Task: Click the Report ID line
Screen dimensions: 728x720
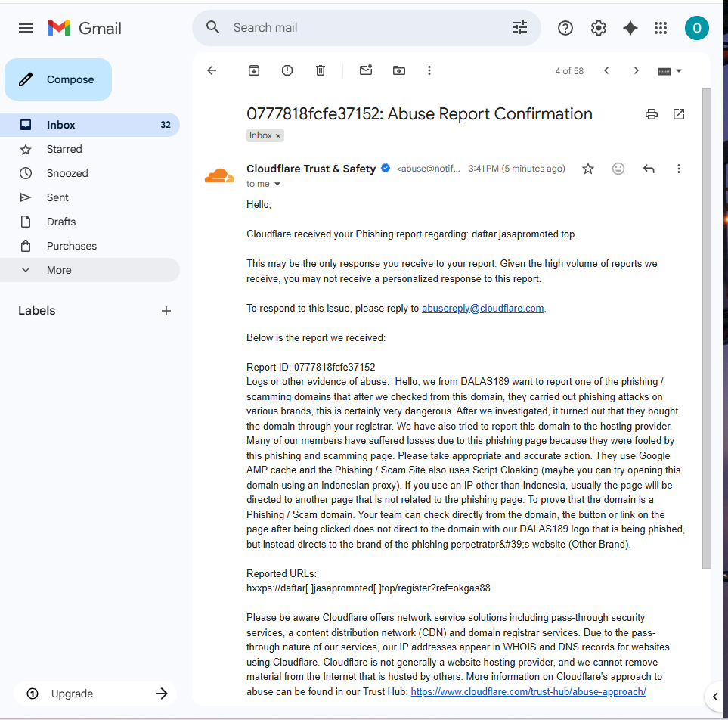Action: (311, 367)
